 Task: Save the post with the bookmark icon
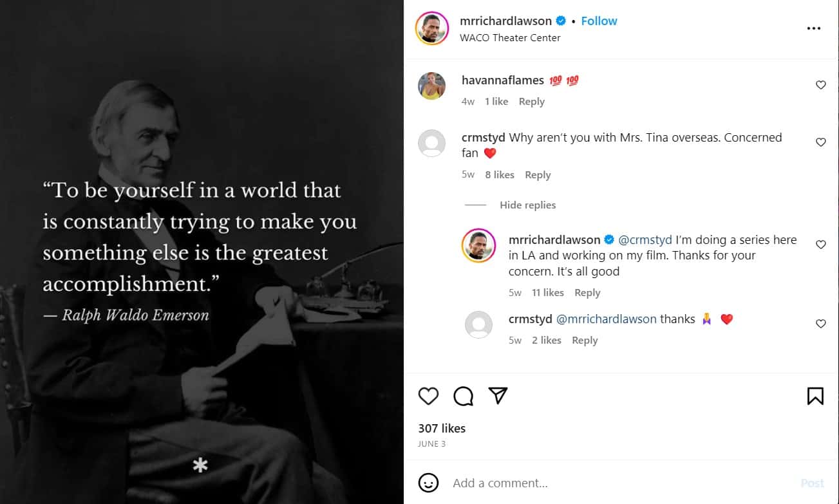[x=814, y=397]
